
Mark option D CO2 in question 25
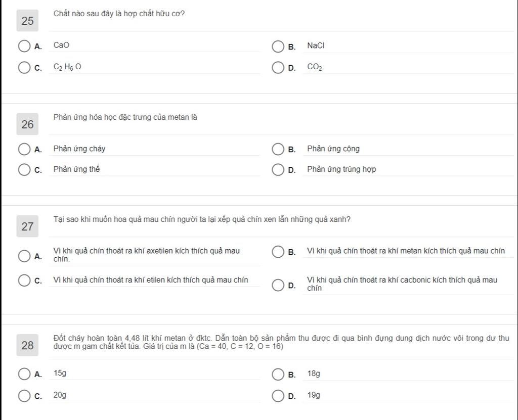[278, 67]
